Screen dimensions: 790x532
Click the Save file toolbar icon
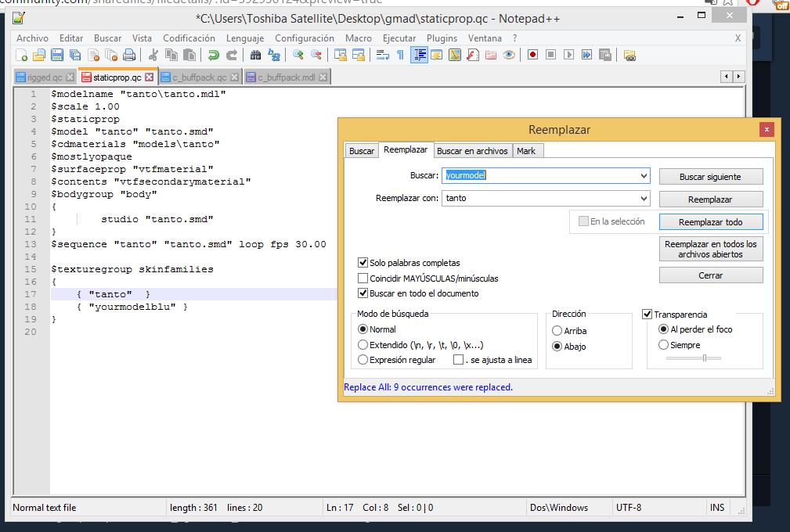(x=57, y=55)
